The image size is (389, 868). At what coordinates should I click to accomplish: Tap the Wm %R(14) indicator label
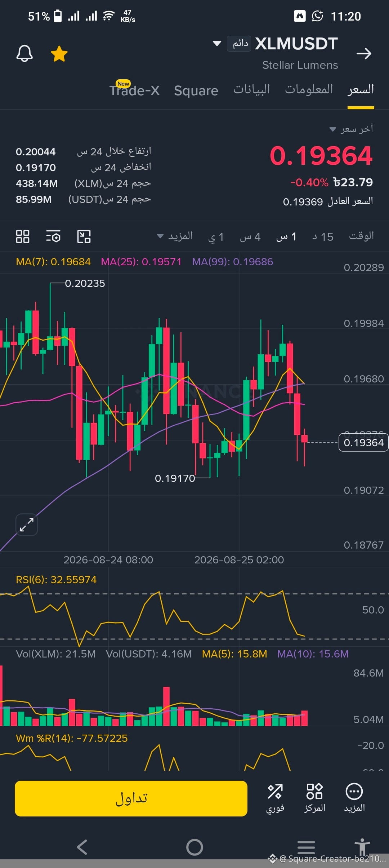click(x=72, y=738)
